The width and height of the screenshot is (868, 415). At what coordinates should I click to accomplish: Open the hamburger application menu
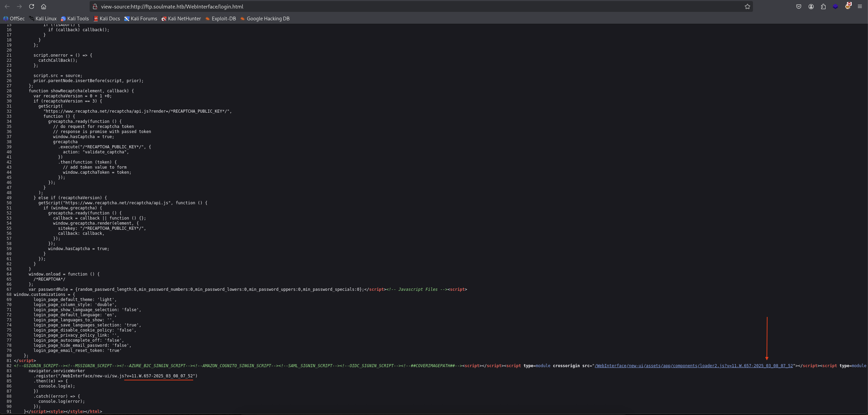(860, 6)
